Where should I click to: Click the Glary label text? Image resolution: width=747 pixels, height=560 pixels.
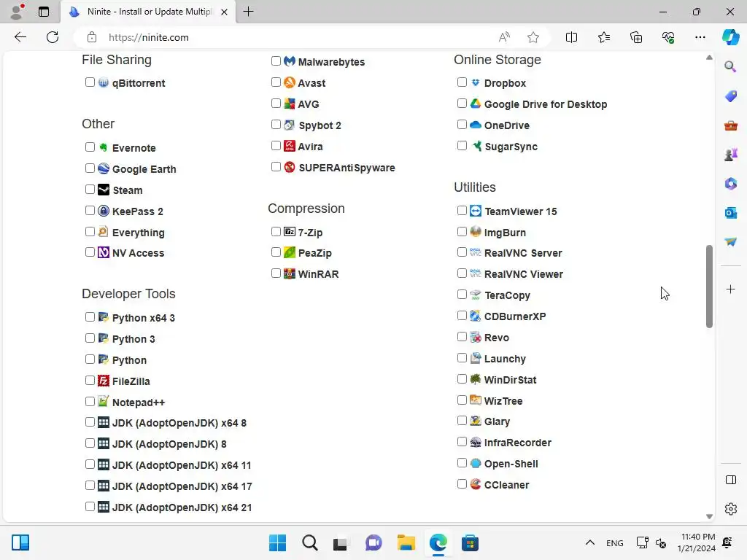497,421
